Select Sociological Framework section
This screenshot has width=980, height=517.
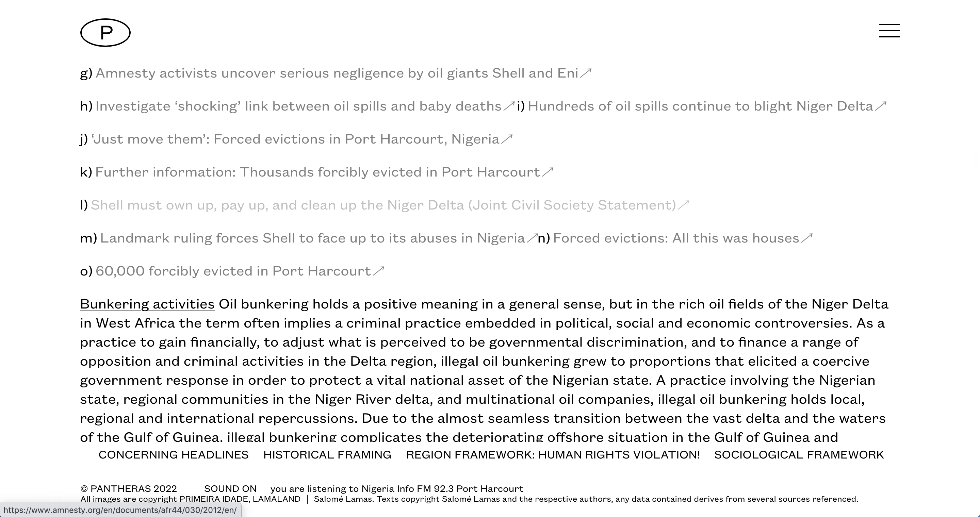(x=799, y=455)
